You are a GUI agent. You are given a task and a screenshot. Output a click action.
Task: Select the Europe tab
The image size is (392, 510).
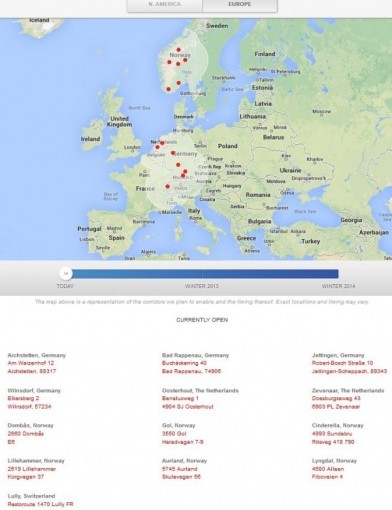(x=240, y=5)
